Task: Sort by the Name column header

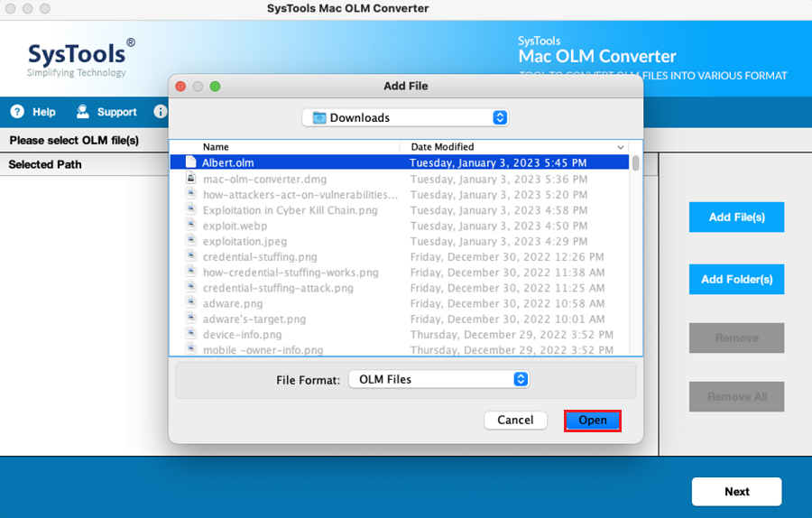Action: (x=216, y=146)
